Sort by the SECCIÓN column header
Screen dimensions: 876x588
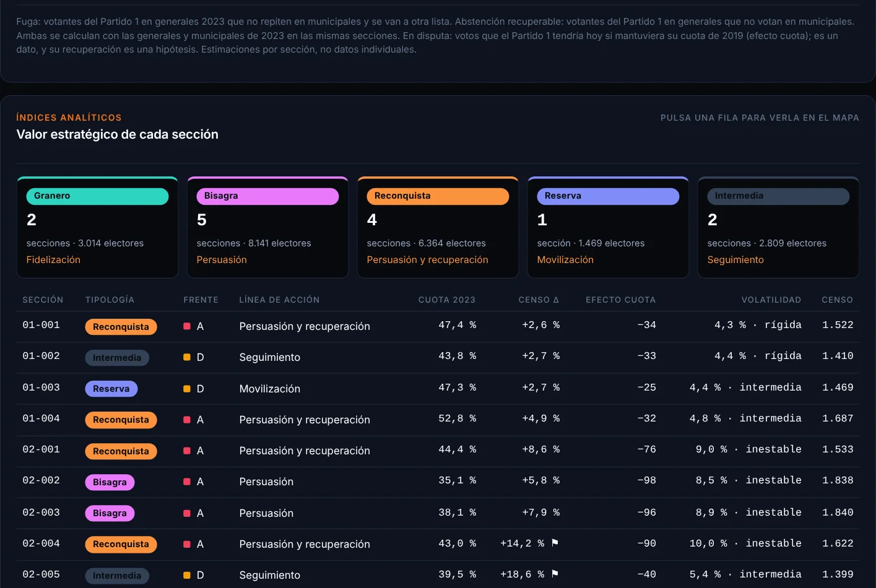[43, 300]
